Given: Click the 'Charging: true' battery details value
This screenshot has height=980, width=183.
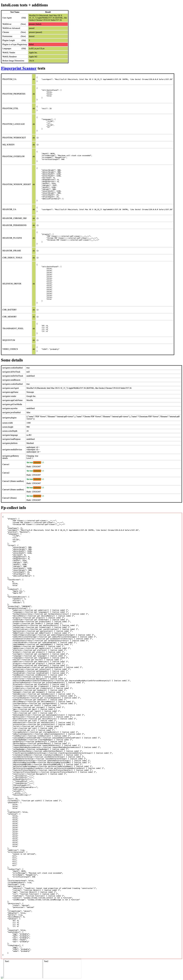Looking at the screenshot, I should (32, 456).
